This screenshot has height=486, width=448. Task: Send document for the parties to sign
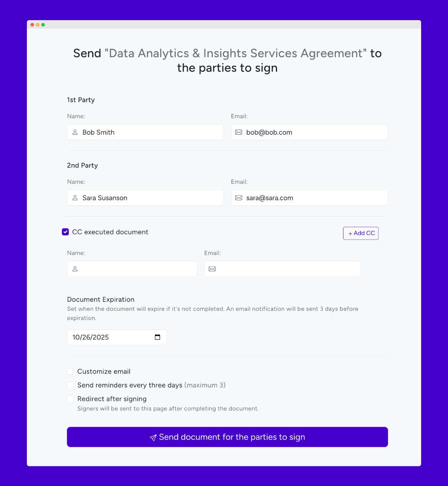point(227,437)
